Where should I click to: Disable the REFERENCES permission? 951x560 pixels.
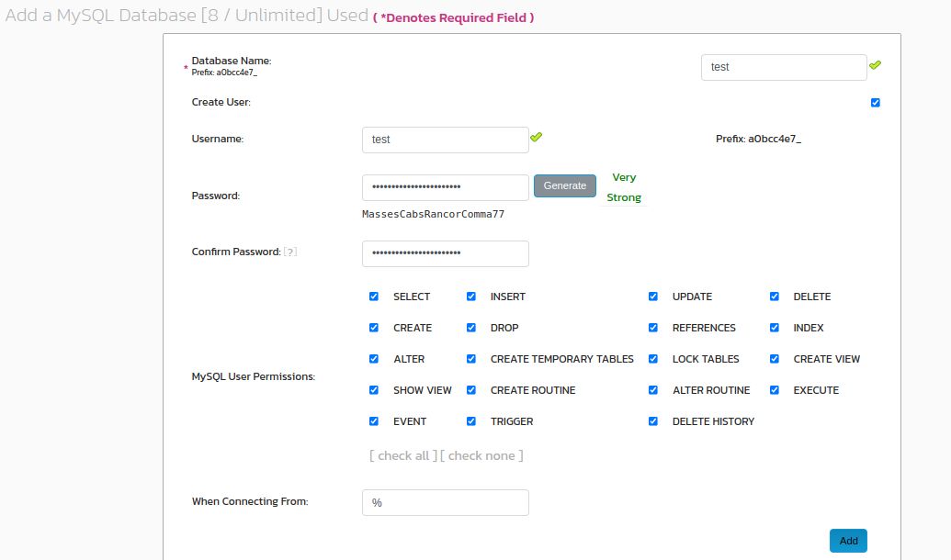click(x=653, y=327)
